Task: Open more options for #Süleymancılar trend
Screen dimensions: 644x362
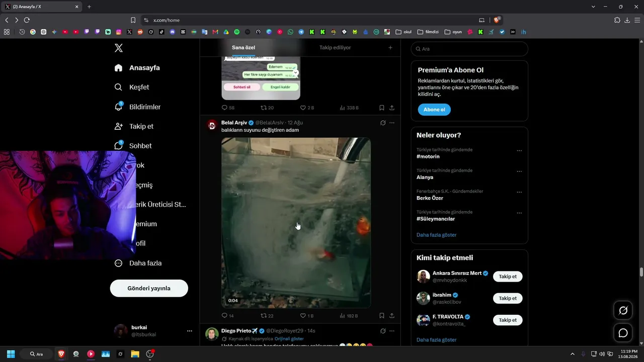Action: pos(519,213)
